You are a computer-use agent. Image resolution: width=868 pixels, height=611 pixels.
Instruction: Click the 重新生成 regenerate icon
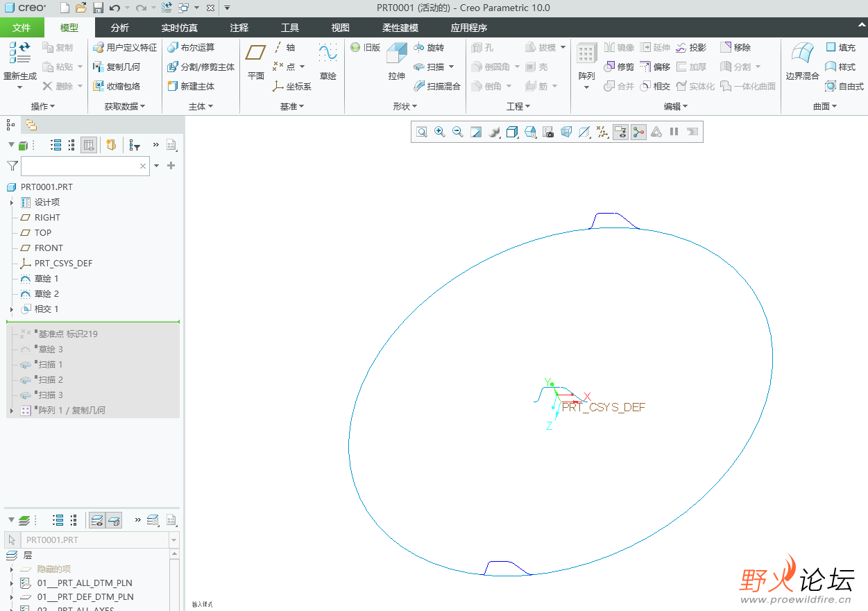pos(20,53)
